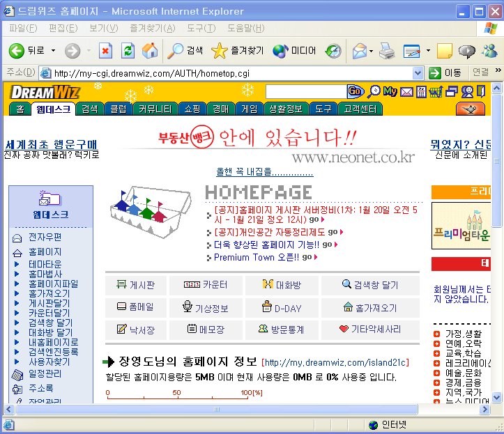The width and height of the screenshot is (504, 434).
Task: Open the Forward button history dropdown arrow
Action: click(89, 51)
